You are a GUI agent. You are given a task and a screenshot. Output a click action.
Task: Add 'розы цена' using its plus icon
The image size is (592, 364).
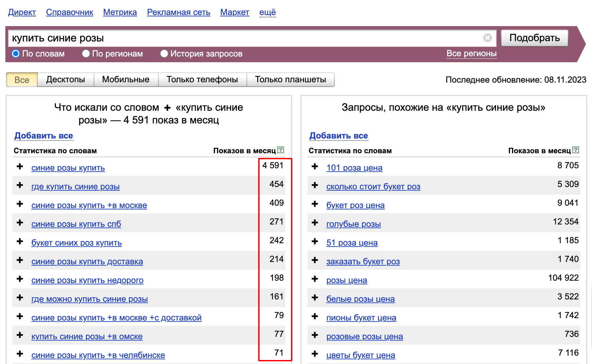[x=315, y=279]
